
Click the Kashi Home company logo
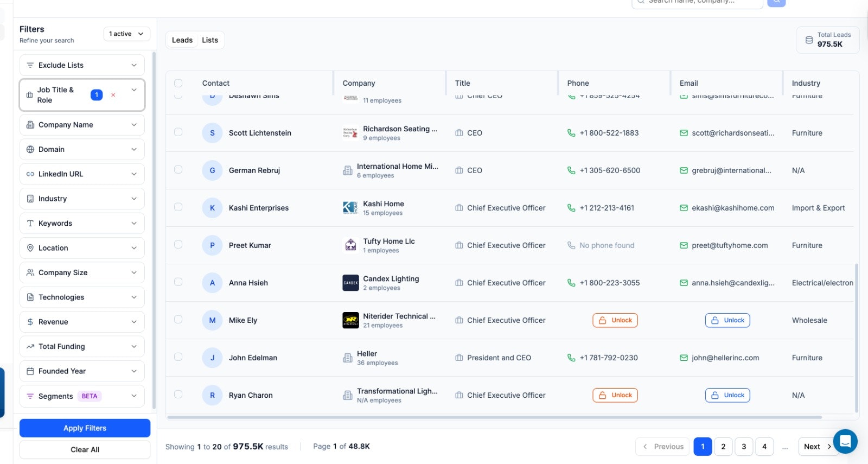pyautogui.click(x=350, y=208)
